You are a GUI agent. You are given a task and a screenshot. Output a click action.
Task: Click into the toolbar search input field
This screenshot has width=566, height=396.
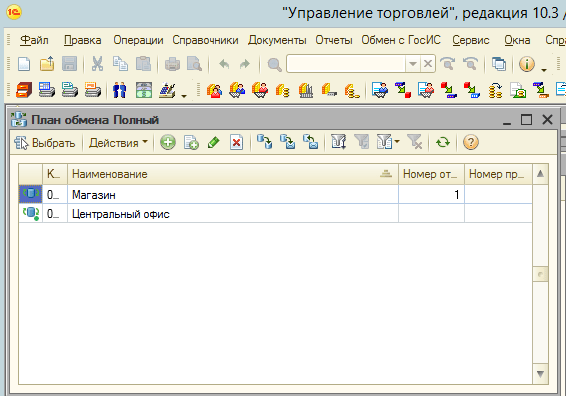[346, 64]
